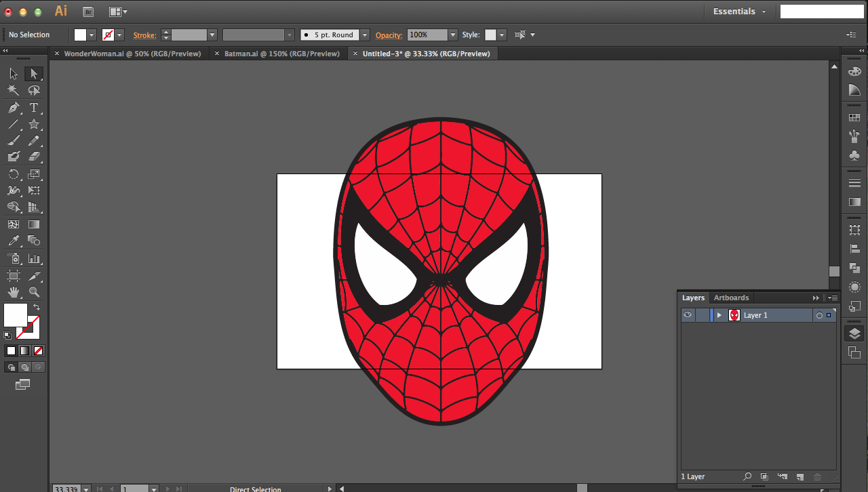Screen dimensions: 868x492
Task: Select the Mesh tool
Action: pos(14,224)
